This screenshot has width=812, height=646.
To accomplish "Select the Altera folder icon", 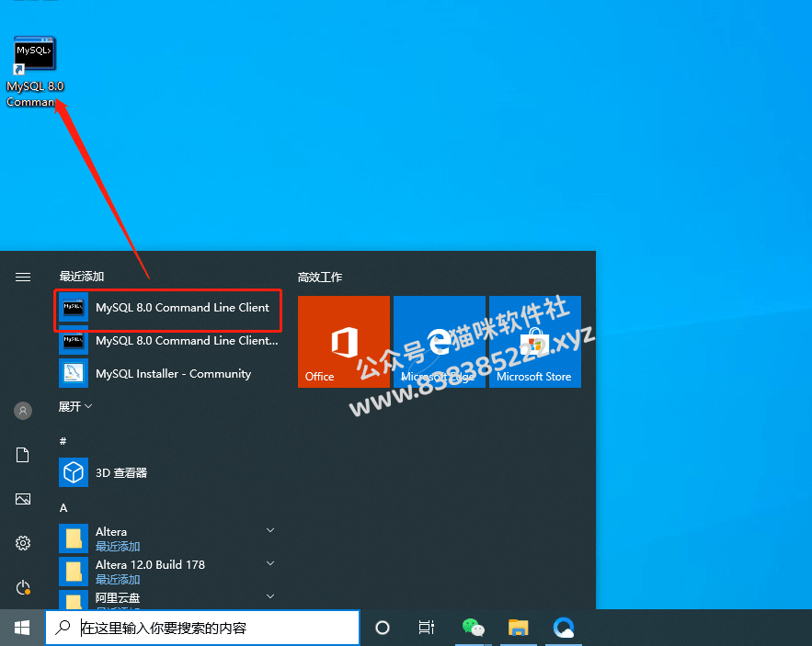I will [x=74, y=538].
